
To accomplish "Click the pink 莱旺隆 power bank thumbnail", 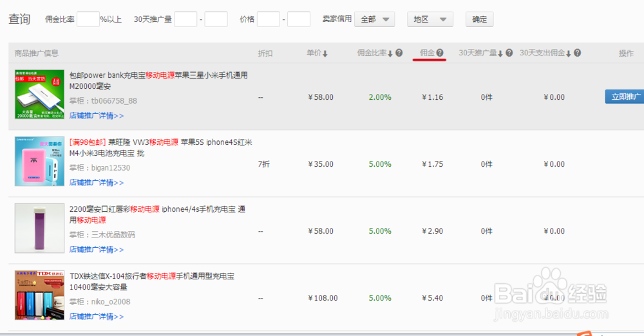I will pyautogui.click(x=39, y=162).
